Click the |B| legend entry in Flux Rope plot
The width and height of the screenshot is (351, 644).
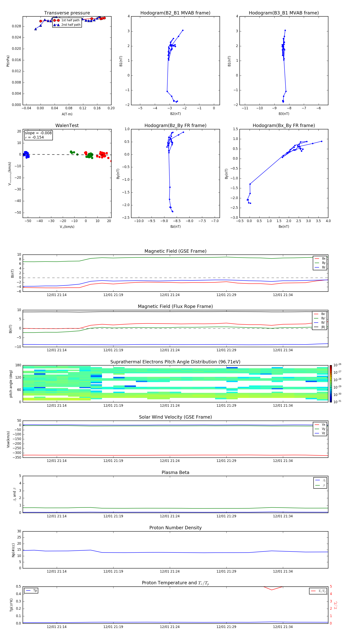320,327
